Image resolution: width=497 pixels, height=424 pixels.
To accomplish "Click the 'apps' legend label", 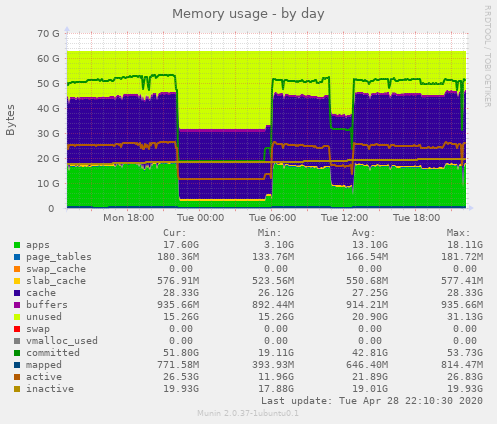I will 38,245.
